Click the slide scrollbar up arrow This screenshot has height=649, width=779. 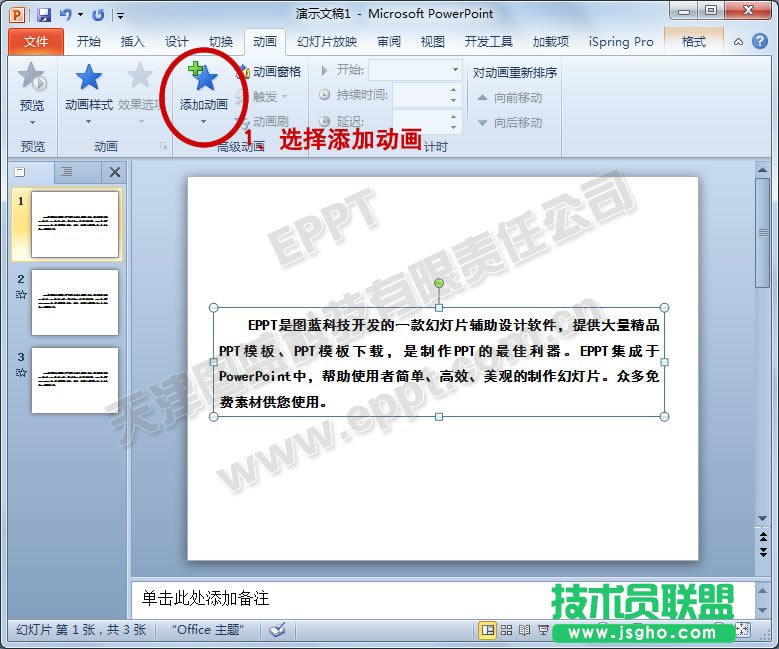762,170
